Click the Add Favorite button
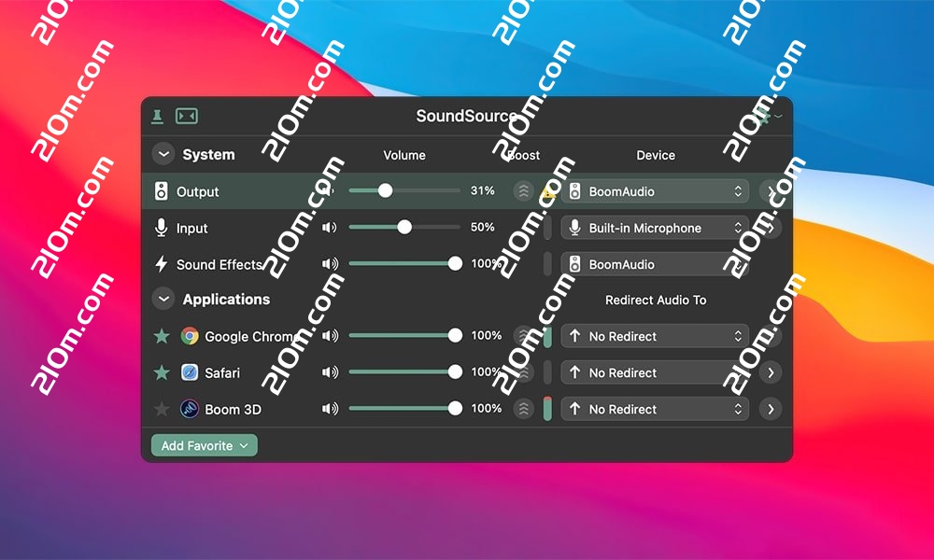 [205, 446]
